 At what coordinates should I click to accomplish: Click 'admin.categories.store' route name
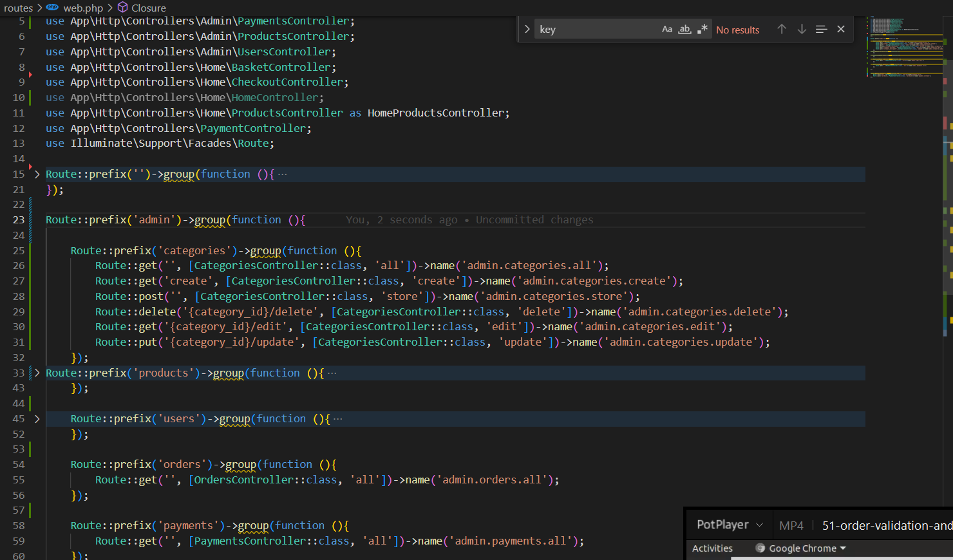pos(554,297)
